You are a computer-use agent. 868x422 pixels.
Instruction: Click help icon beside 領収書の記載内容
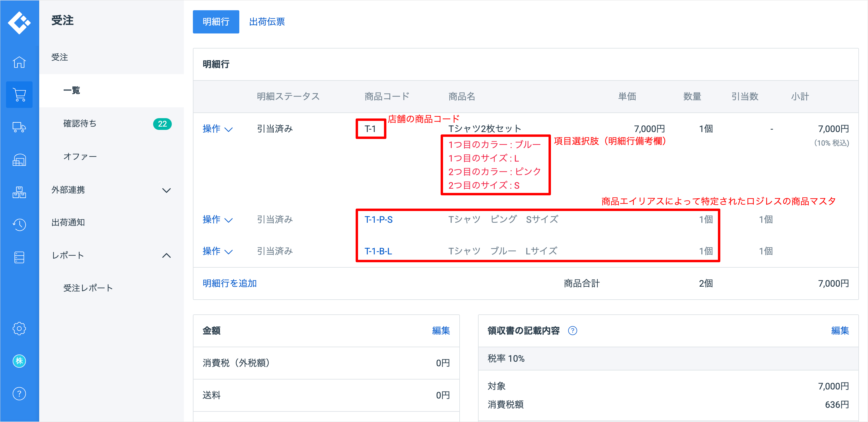coord(572,331)
